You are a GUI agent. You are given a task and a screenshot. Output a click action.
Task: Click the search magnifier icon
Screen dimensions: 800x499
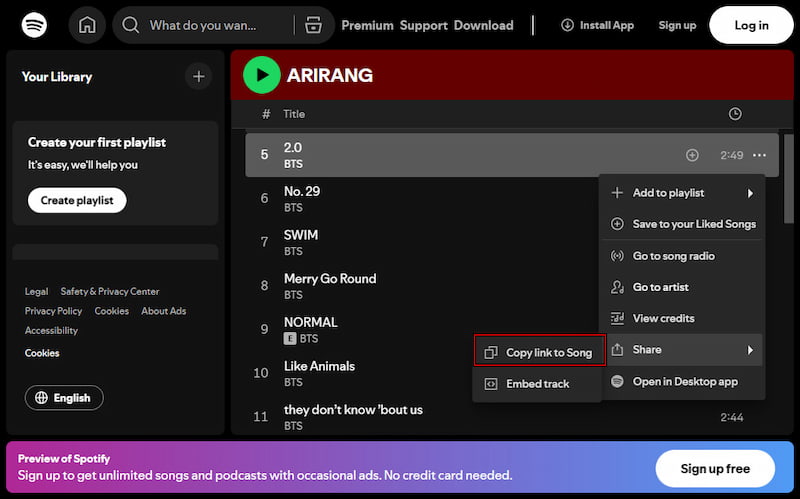(x=131, y=25)
